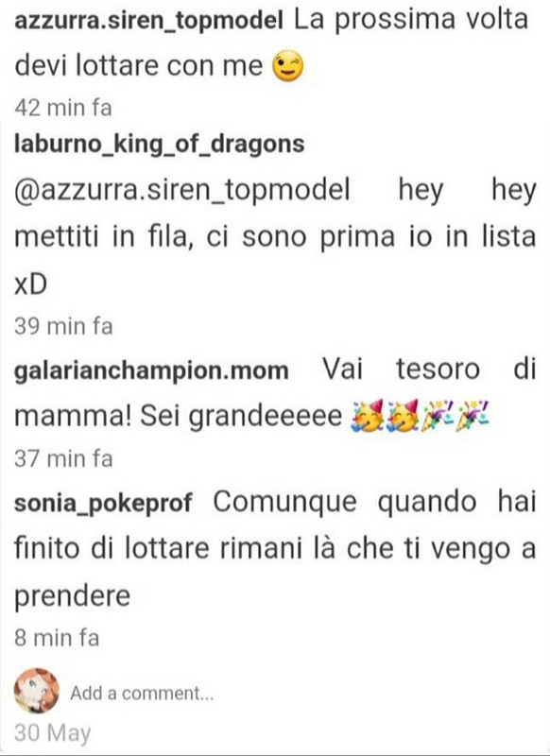Image resolution: width=550 pixels, height=756 pixels.
Task: Click the 42 min fa timestamp
Action: pos(63,107)
